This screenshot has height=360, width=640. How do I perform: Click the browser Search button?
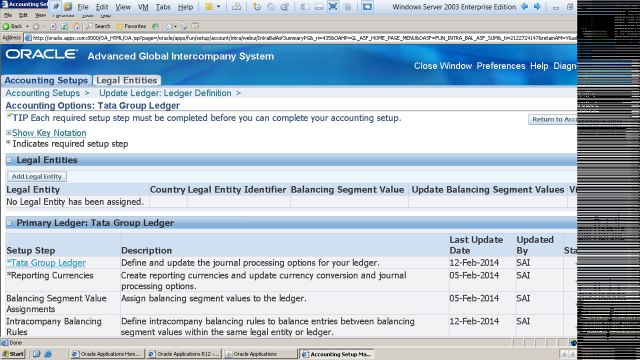tap(98, 26)
